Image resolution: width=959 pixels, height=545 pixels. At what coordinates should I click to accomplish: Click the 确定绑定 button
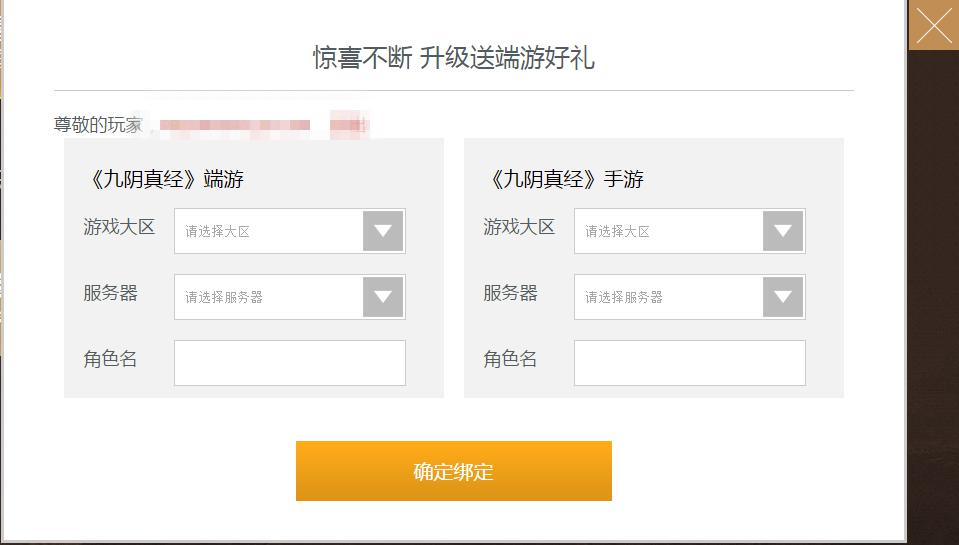pos(454,471)
